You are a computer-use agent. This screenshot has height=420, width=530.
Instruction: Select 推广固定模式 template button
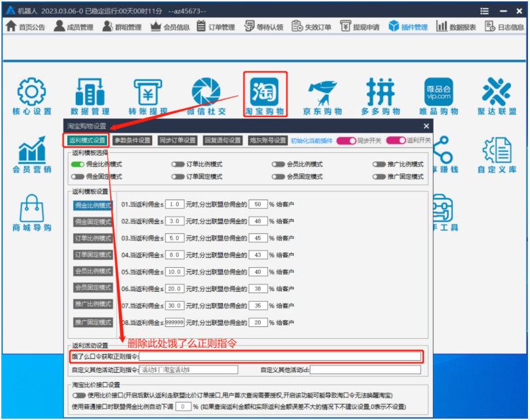coord(93,322)
